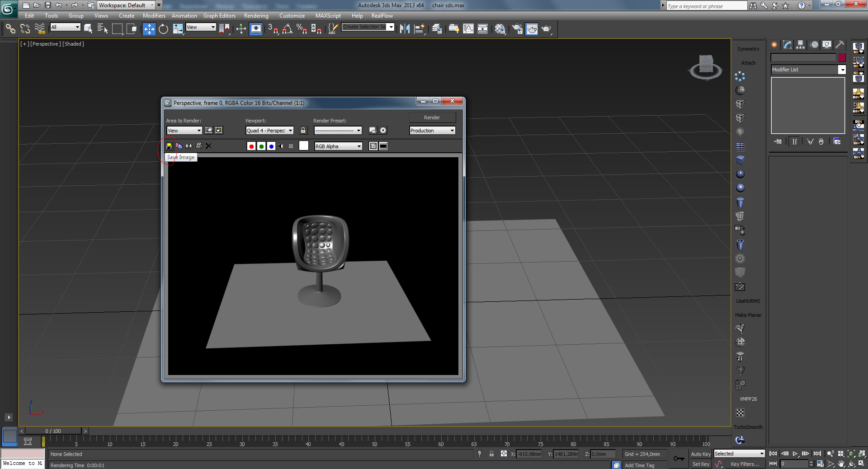
Task: Click the white color swatch in render window
Action: pos(304,145)
